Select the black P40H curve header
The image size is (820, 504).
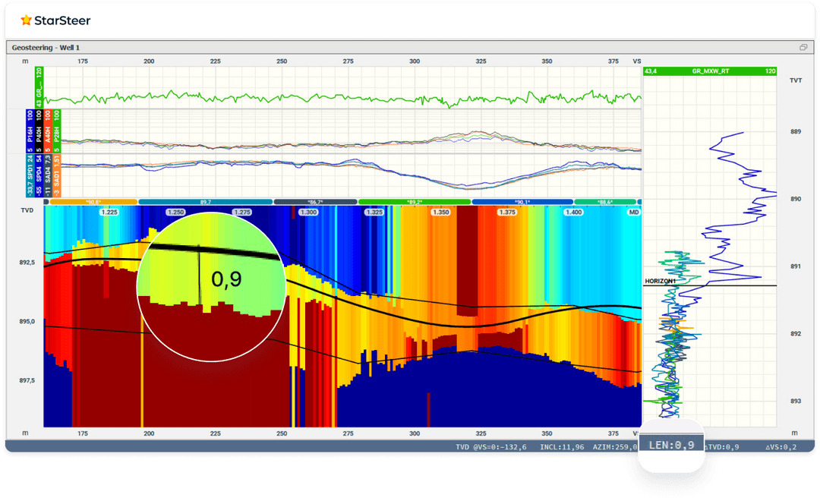pos(39,131)
